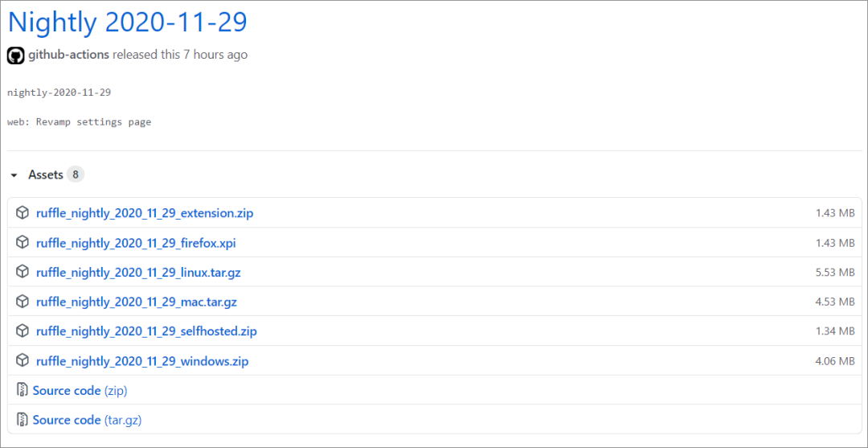Click package icon beside linux.tar.gz
The width and height of the screenshot is (868, 448).
coord(23,272)
